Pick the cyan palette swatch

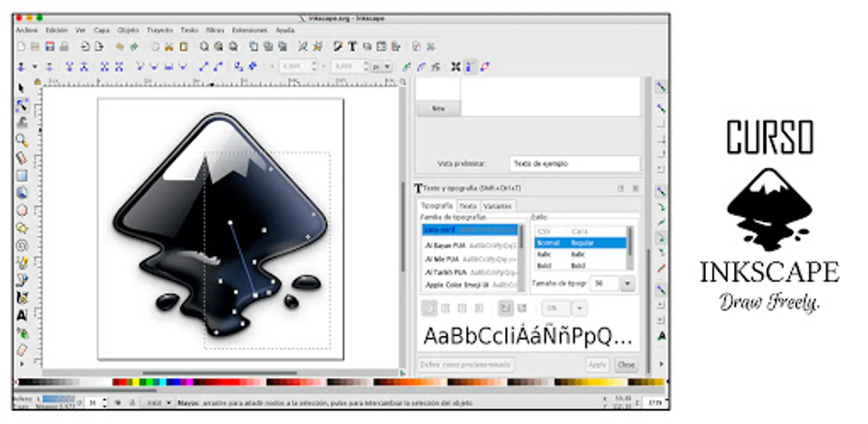[x=162, y=382]
